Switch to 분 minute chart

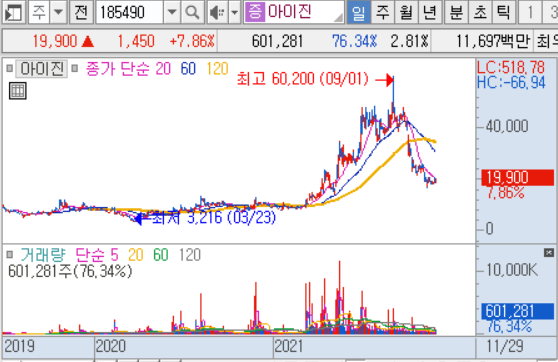tap(456, 12)
